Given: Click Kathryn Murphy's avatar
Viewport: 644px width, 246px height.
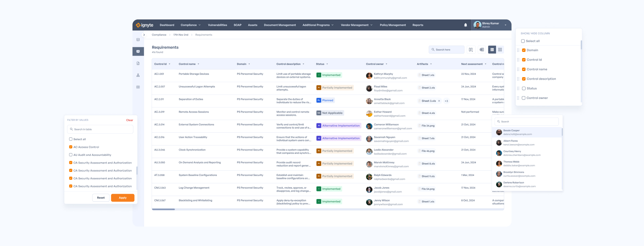Looking at the screenshot, I should (x=369, y=76).
